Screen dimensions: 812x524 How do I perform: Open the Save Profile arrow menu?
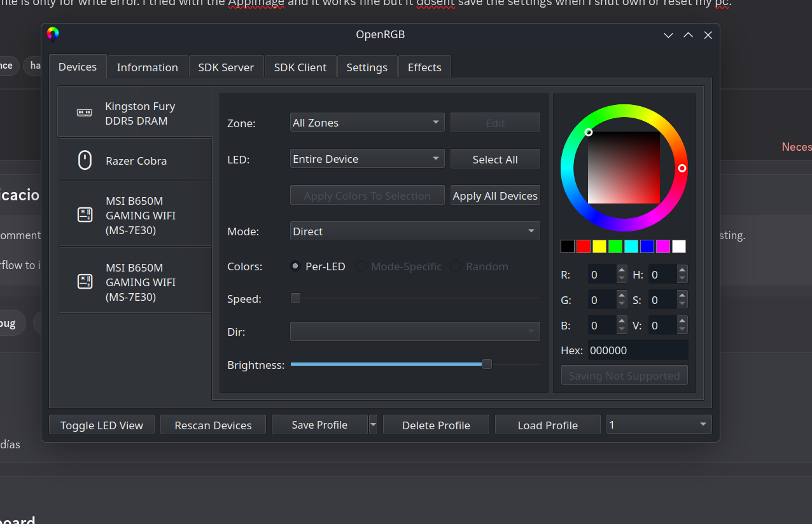374,425
